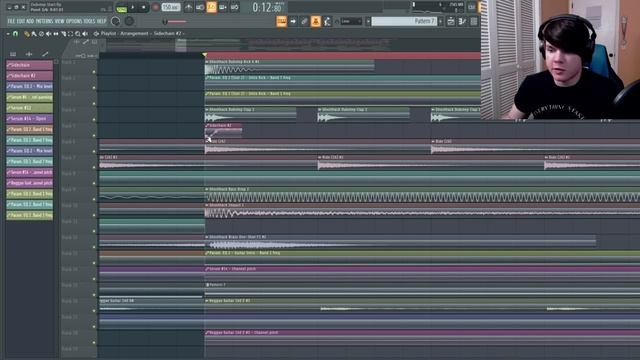Enable wait for input before playing
Image resolution: width=640 pixels, height=360 pixels.
200,7
